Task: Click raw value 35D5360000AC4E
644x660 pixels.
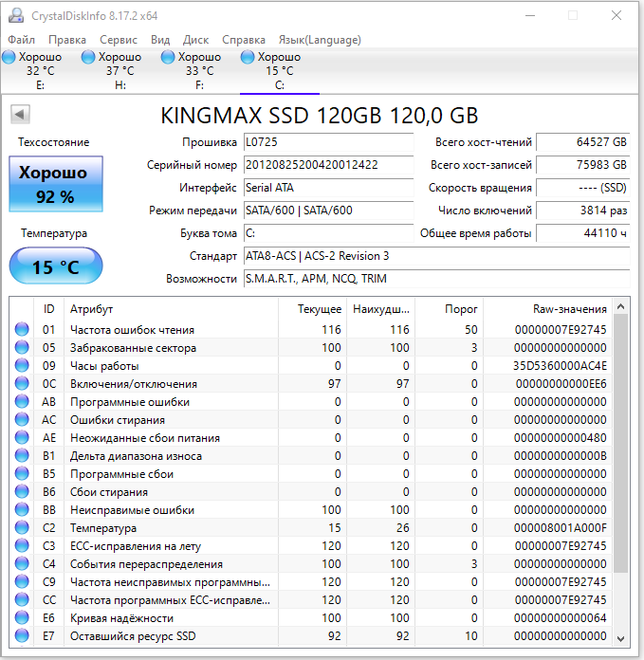Action: point(560,366)
